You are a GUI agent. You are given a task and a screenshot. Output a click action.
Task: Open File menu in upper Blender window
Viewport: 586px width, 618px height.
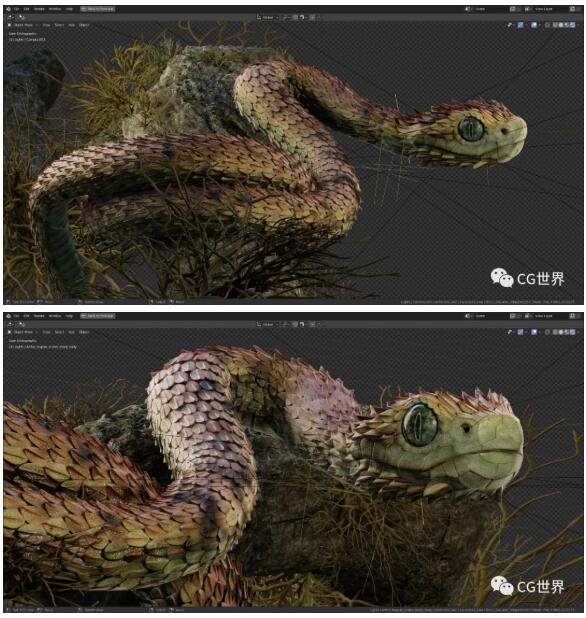[x=17, y=8]
